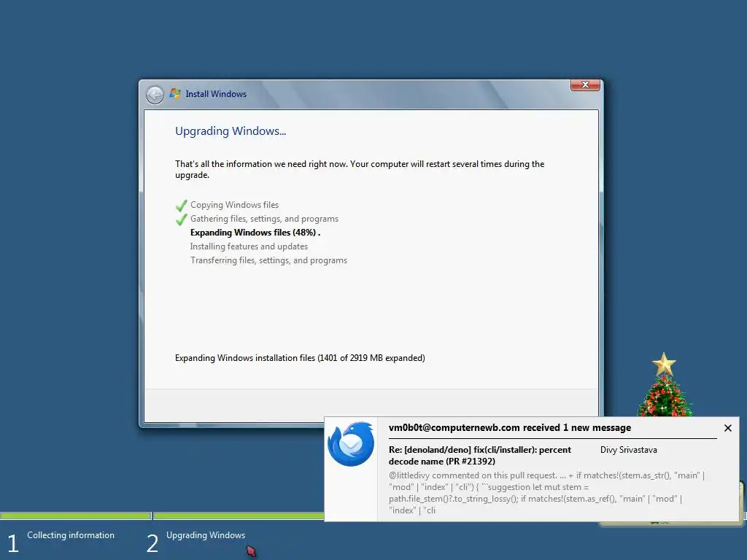The height and width of the screenshot is (560, 747).
Task: Click "Installing features and updates" step
Action: pos(249,246)
